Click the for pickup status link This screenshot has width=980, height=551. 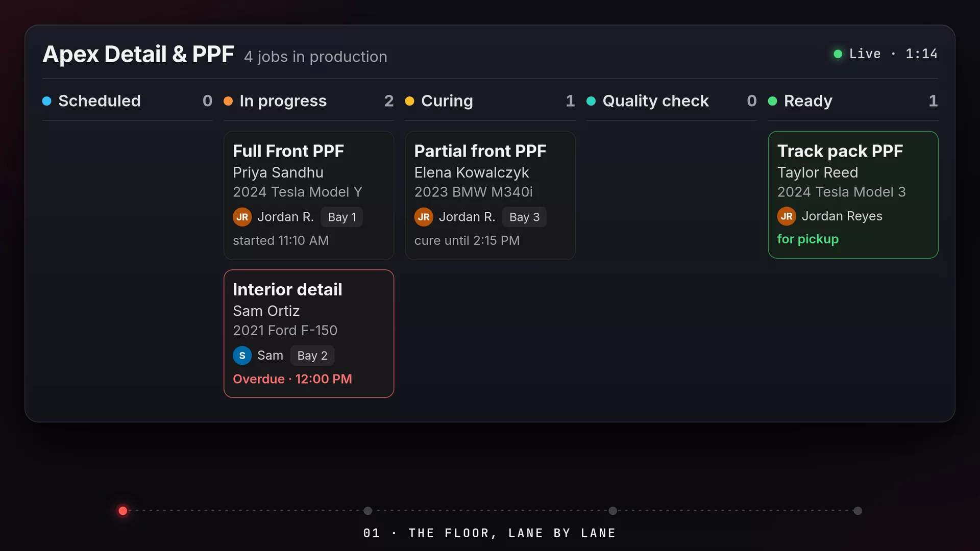click(807, 239)
